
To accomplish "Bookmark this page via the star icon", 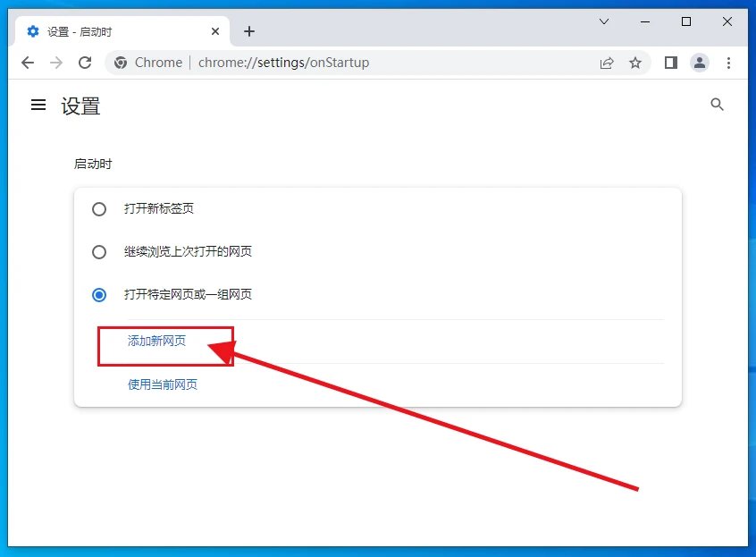I will [635, 63].
